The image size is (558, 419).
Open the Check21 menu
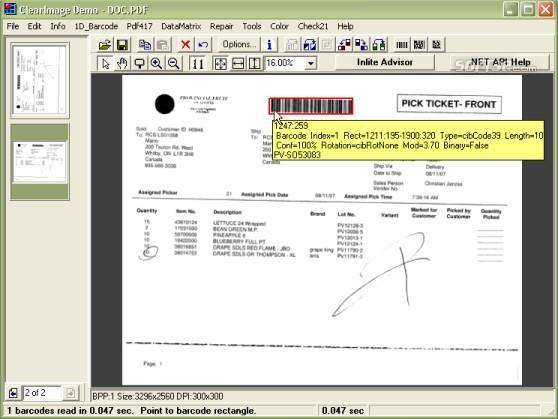click(313, 26)
